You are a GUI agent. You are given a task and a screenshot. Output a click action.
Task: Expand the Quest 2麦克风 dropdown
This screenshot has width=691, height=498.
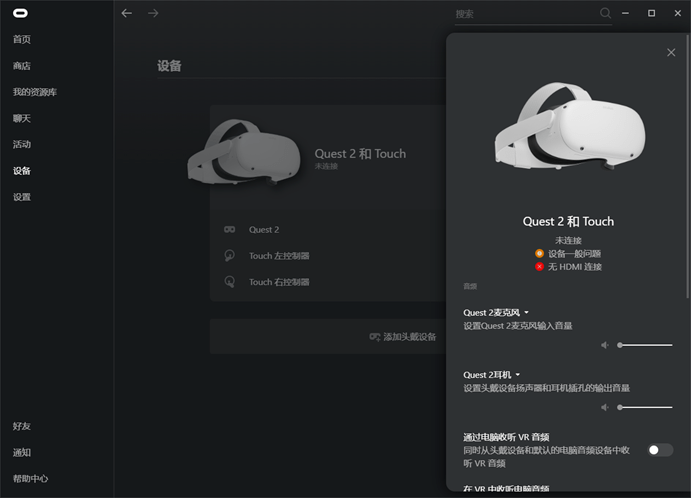point(526,313)
